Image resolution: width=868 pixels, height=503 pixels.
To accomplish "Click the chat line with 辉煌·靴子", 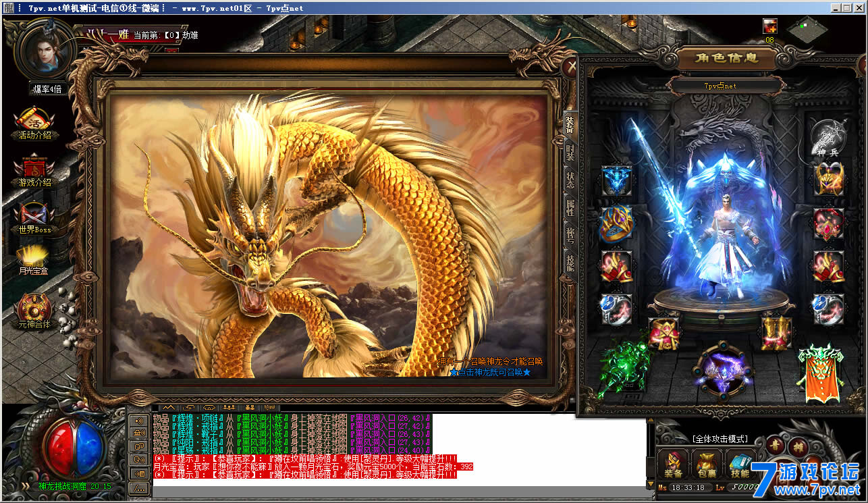I will pyautogui.click(x=292, y=434).
